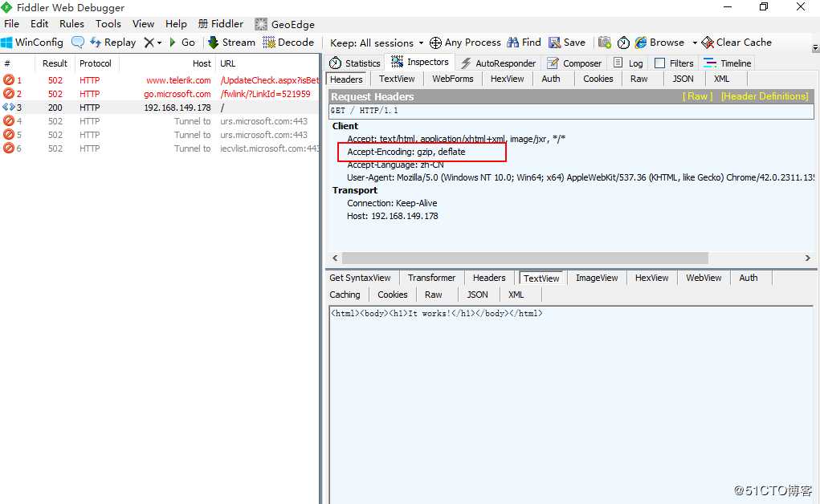Click the [Raw] link in Request Headers
Viewport: 820px width, 504px height.
pyautogui.click(x=698, y=96)
